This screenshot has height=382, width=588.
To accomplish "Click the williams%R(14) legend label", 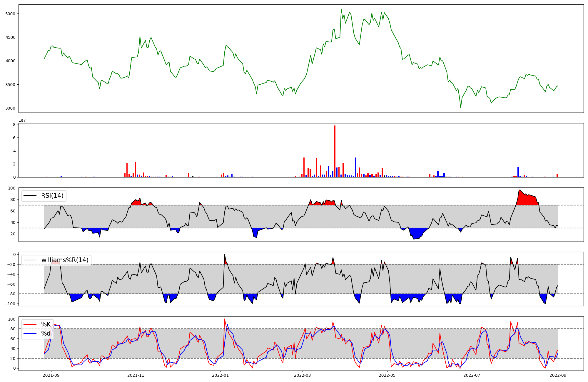I will (65, 260).
